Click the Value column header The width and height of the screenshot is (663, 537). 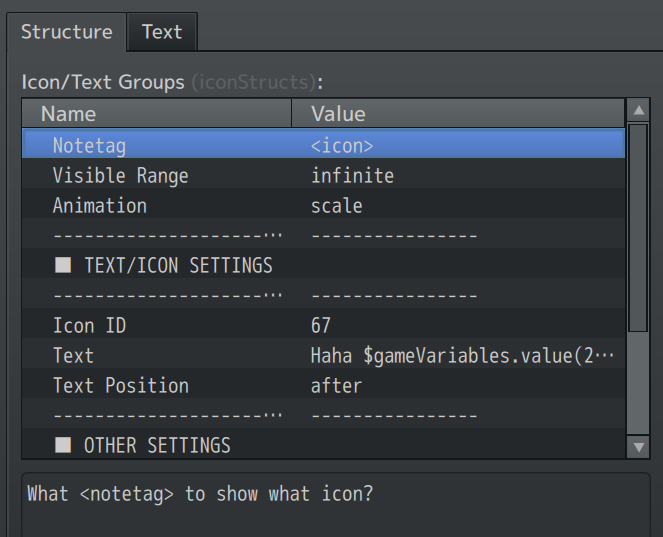(338, 114)
